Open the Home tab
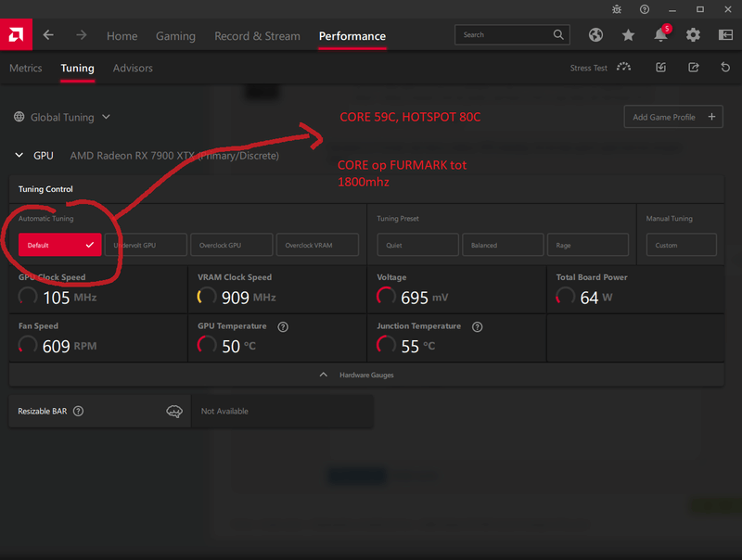742x560 pixels. 122,36
